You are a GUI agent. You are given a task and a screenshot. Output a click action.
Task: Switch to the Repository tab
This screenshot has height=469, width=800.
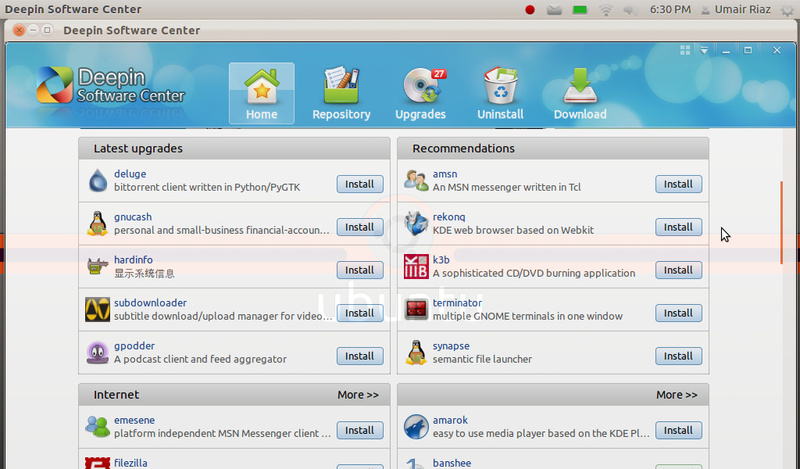[x=341, y=93]
